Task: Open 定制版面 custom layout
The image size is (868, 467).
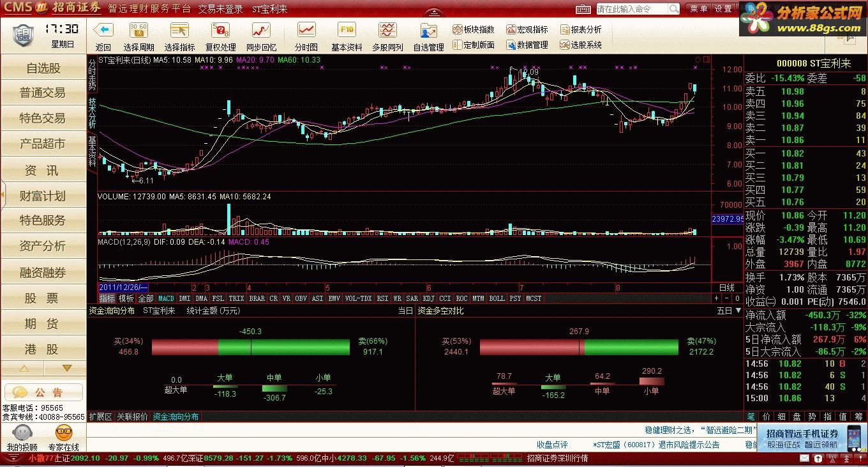Action: [x=474, y=45]
